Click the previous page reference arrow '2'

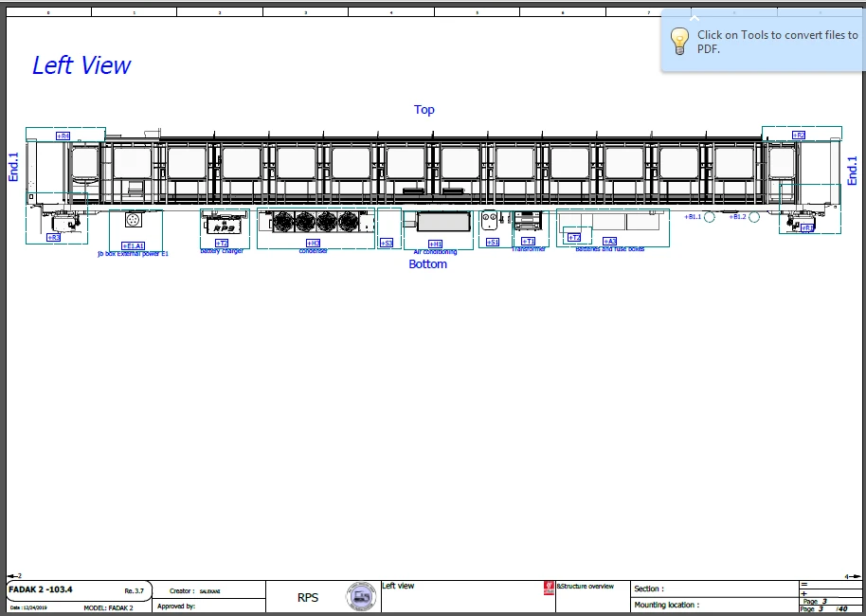click(x=14, y=576)
